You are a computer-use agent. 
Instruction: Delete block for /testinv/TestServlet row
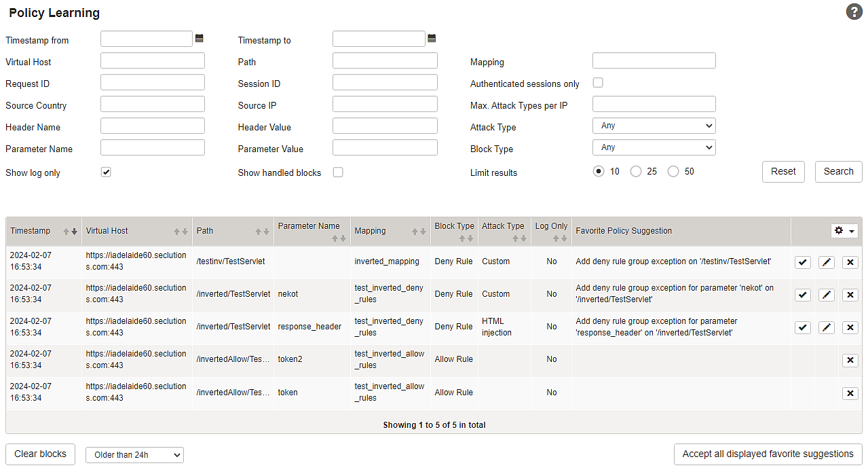850,262
